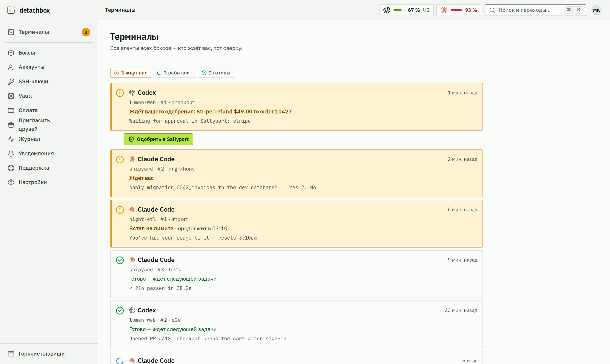Click the warning icon on lumen-web checkout card

coord(120,93)
